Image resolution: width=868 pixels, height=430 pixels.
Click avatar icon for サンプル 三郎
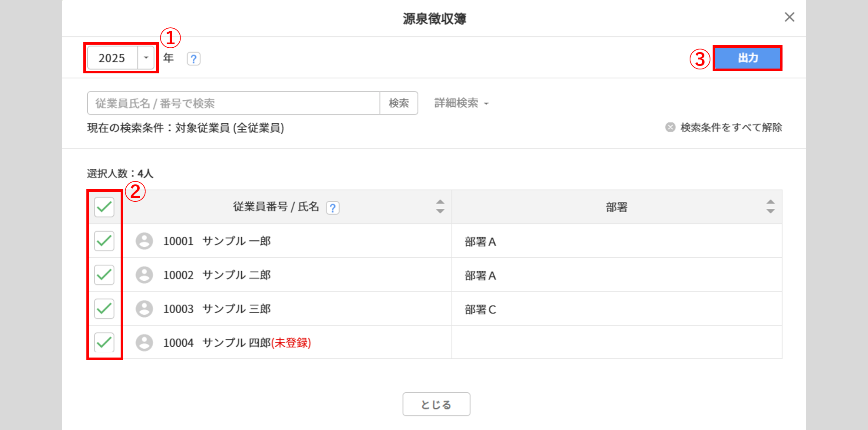point(144,309)
